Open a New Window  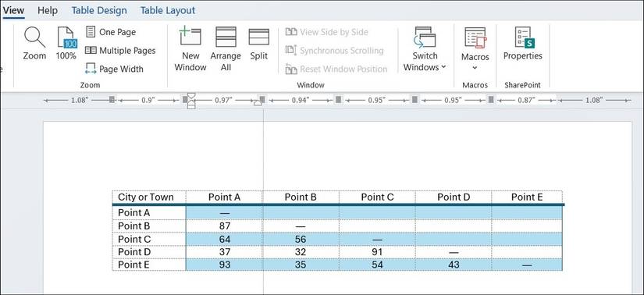(x=190, y=49)
